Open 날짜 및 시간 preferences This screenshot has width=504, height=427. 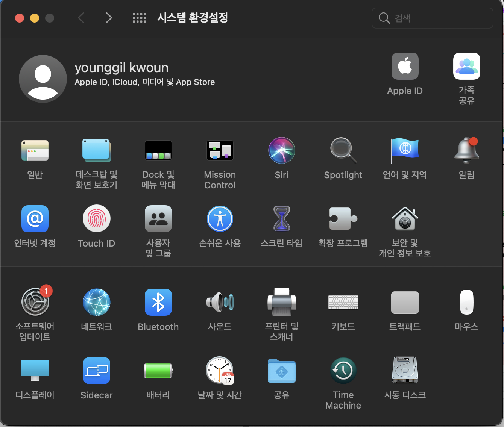click(x=220, y=371)
